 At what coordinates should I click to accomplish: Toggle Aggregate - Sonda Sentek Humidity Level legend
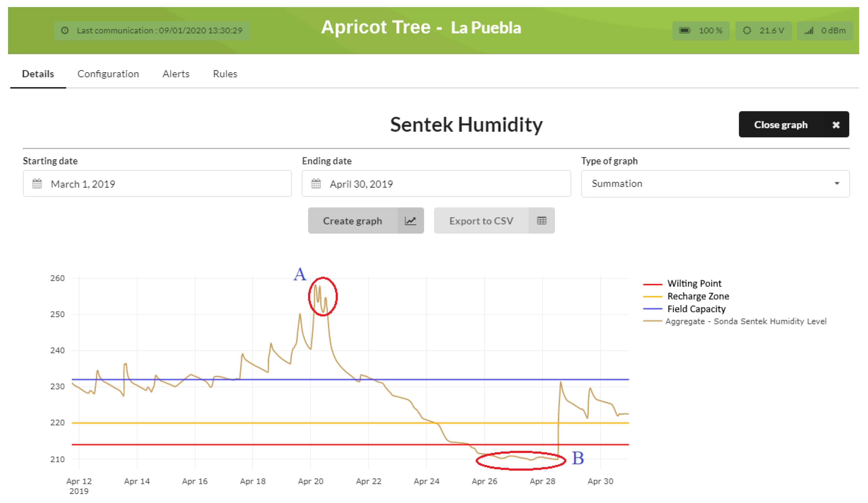735,321
